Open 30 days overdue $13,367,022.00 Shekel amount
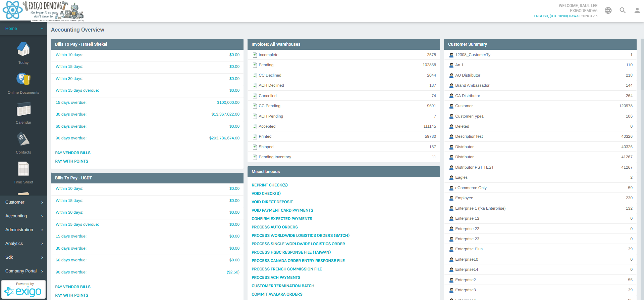 point(225,114)
